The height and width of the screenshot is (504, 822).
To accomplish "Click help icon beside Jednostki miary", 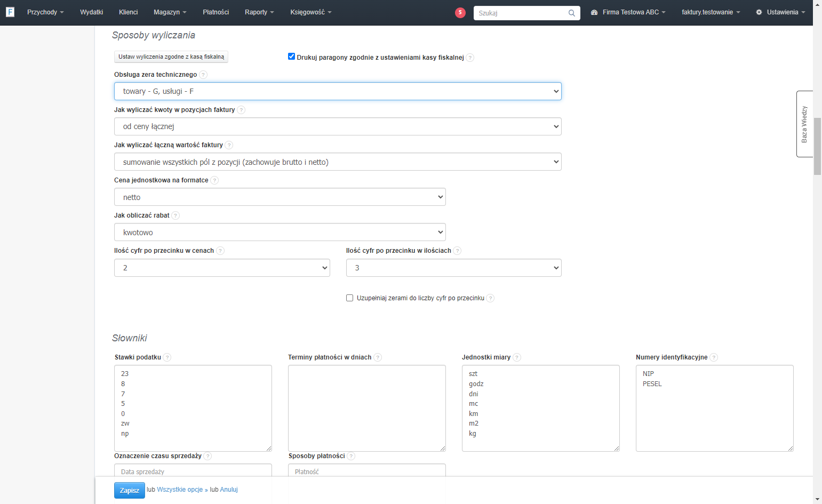I will coord(517,357).
